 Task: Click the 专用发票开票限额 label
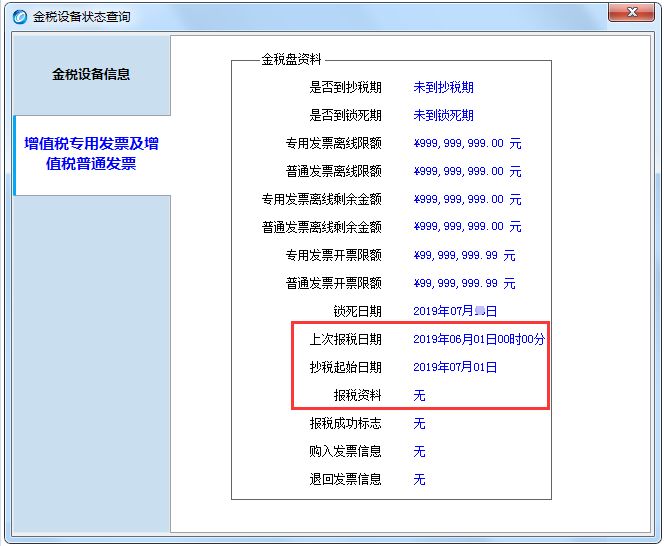coord(334,255)
